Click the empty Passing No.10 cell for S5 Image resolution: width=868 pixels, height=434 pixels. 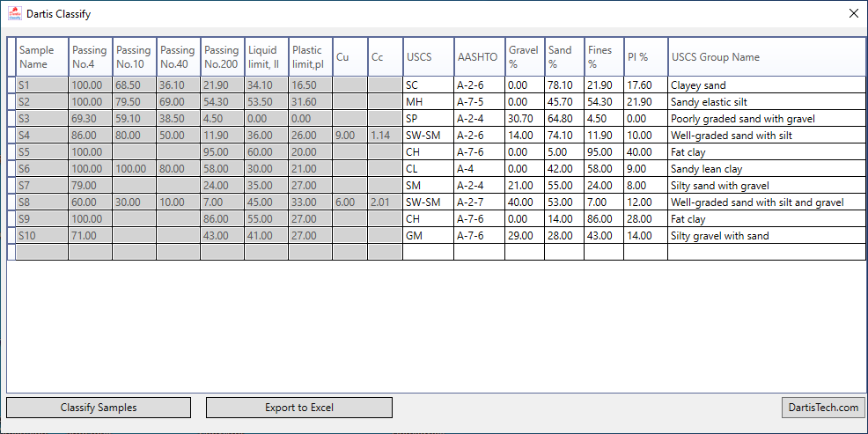click(135, 151)
